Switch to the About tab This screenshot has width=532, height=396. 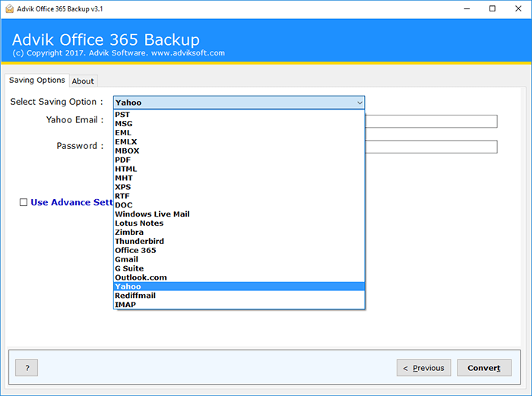click(x=83, y=81)
